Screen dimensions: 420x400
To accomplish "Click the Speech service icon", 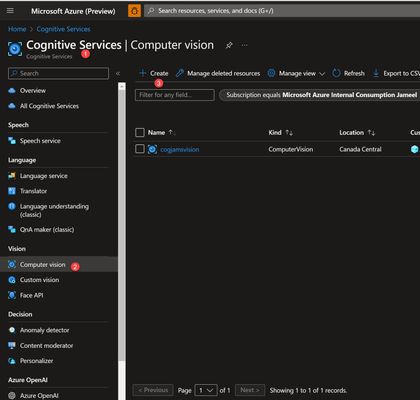I will tap(12, 141).
